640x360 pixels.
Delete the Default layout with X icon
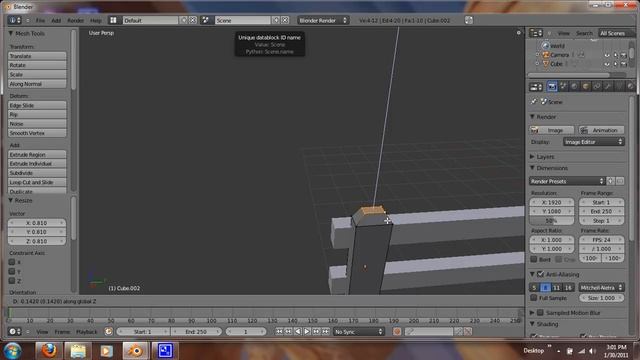(193, 20)
